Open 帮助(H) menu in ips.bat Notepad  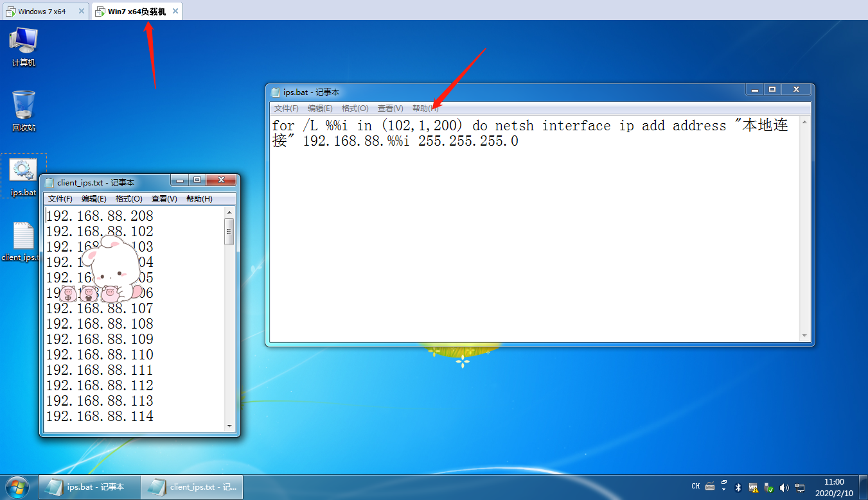click(x=425, y=108)
